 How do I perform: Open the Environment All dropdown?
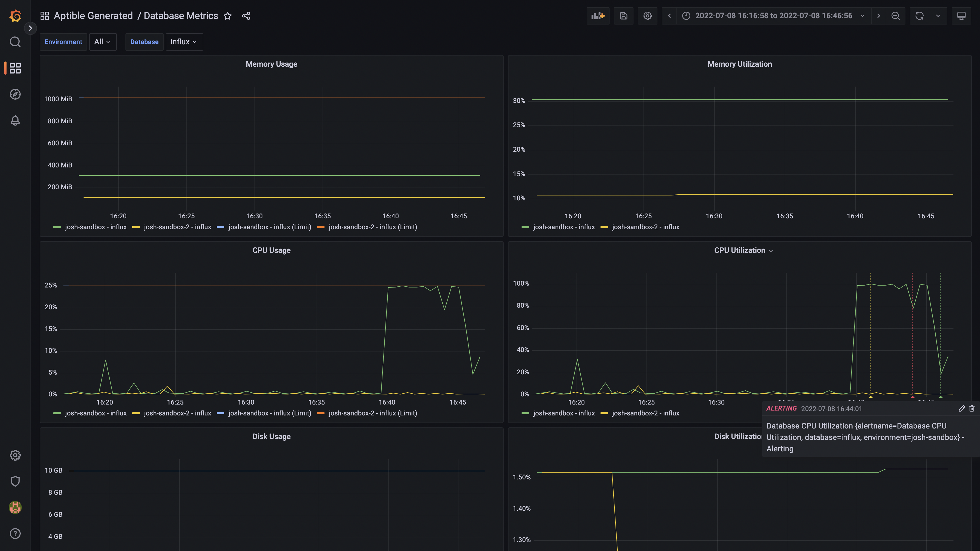102,42
